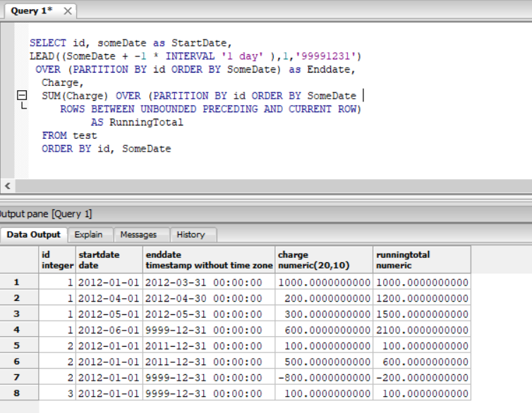The width and height of the screenshot is (532, 413).
Task: Select the runningtotal numeric column header
Action: [x=422, y=260]
